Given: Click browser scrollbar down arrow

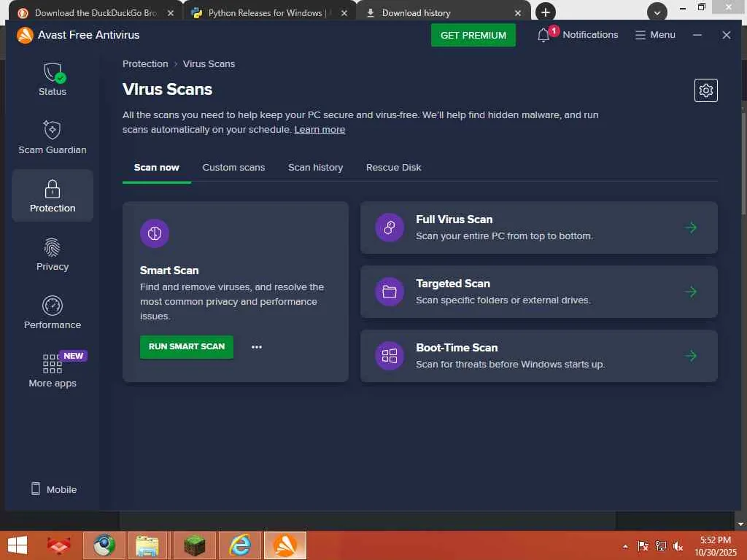Looking at the screenshot, I should tap(741, 524).
